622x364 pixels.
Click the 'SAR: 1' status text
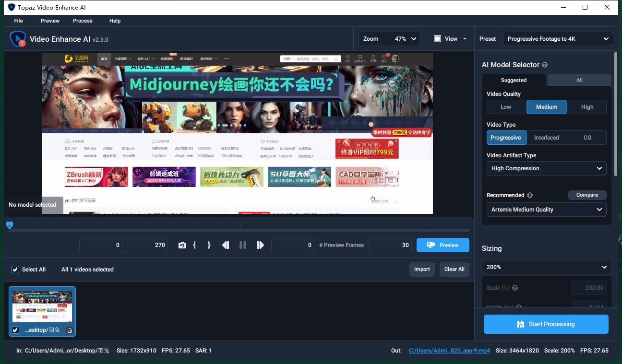pos(203,351)
